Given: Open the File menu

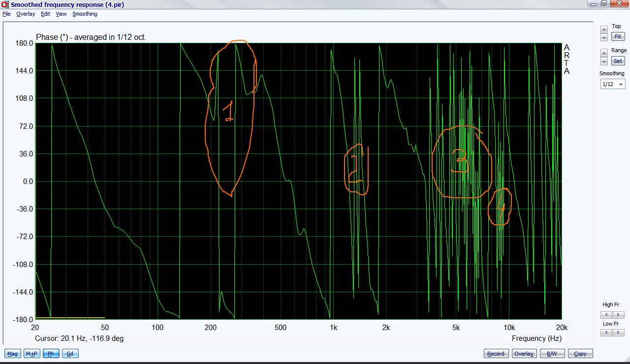Looking at the screenshot, I should pos(6,14).
